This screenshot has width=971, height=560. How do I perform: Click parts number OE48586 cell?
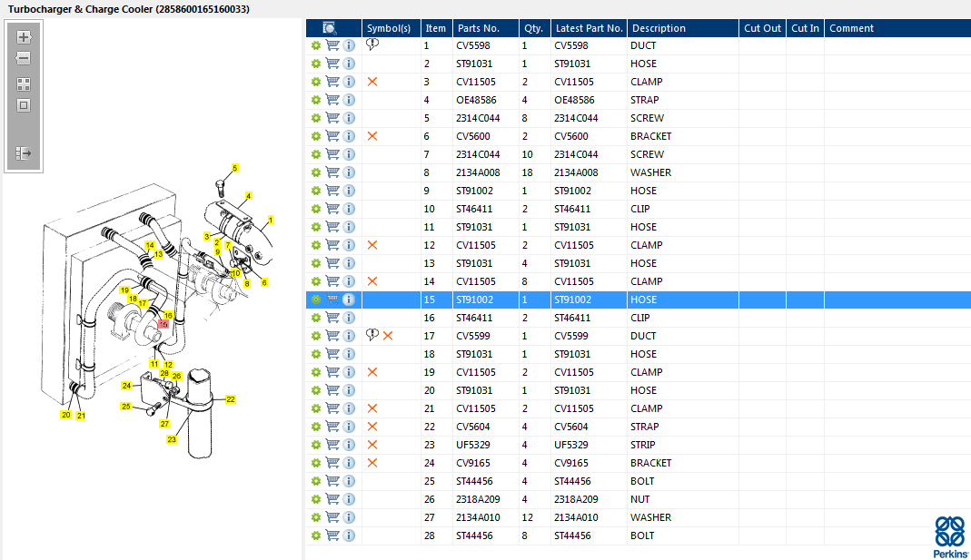(476, 100)
